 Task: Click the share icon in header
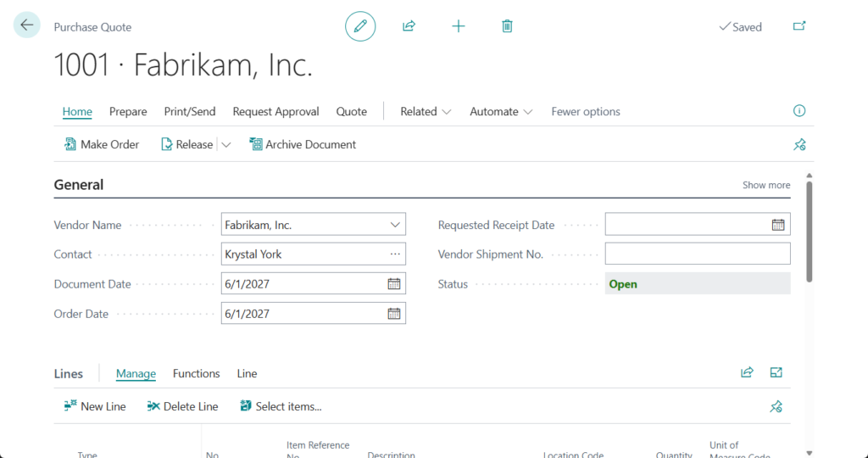pos(409,26)
